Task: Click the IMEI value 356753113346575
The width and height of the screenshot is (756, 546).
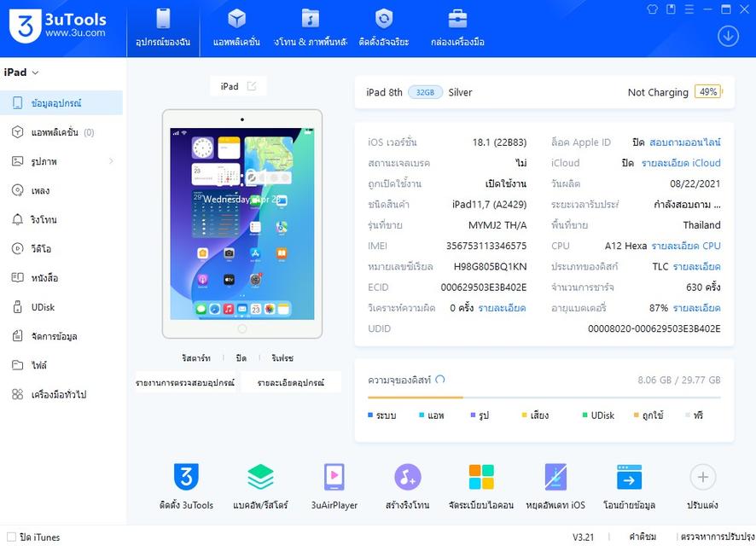Action: (486, 246)
